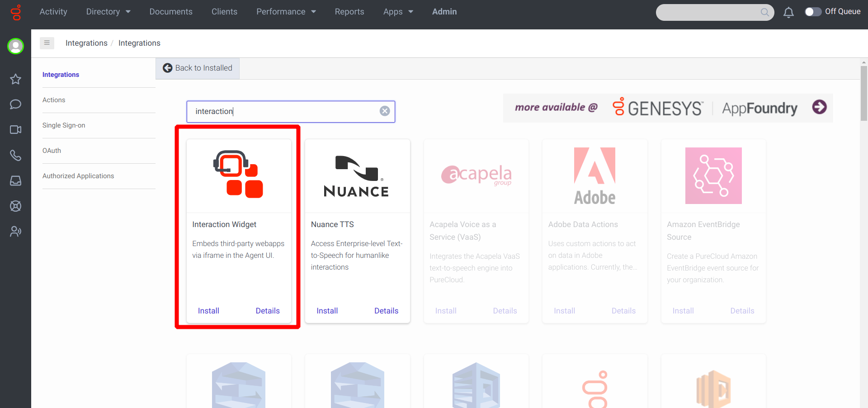This screenshot has width=868, height=408.
Task: Expand the Apps dropdown menu
Action: (x=398, y=12)
